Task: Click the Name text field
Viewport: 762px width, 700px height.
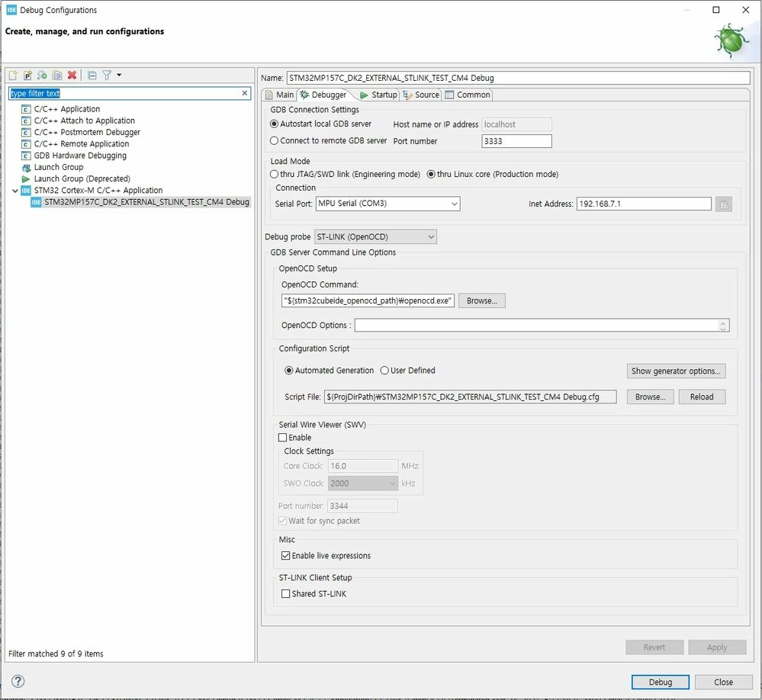Action: 518,79
